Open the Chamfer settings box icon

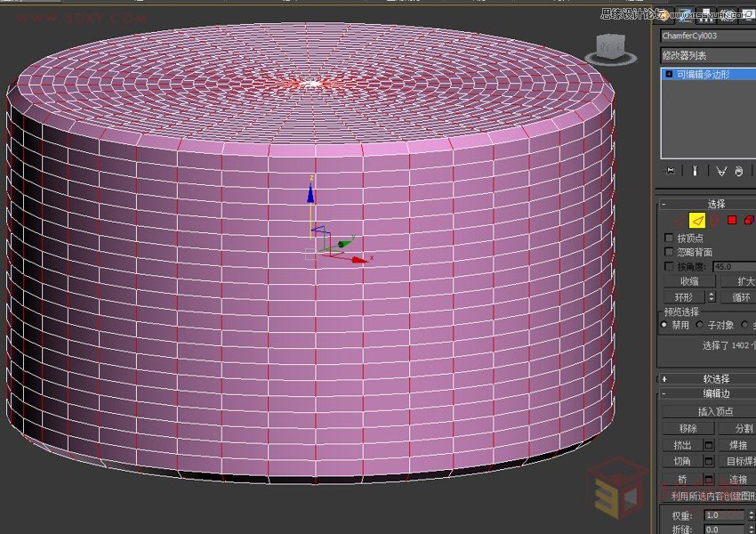pos(709,461)
